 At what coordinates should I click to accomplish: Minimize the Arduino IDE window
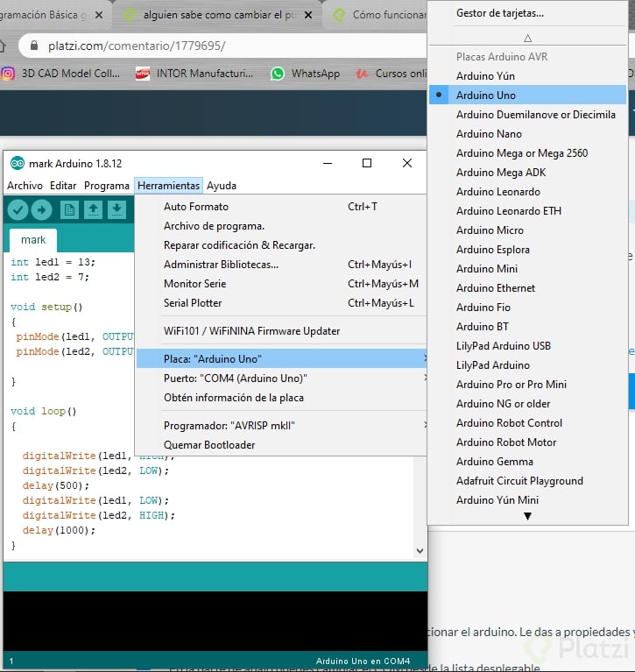point(328,163)
